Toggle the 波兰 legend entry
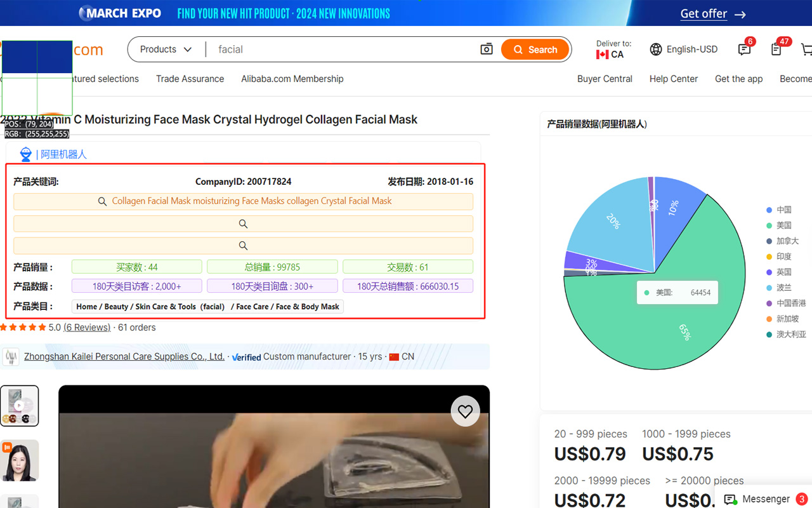Viewport: 812px width, 508px height. [779, 288]
